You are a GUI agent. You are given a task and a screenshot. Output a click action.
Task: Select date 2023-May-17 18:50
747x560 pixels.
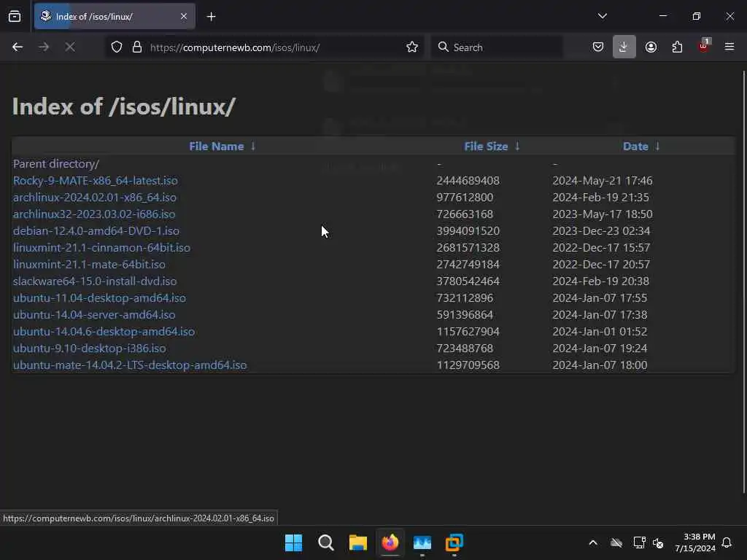tap(602, 214)
